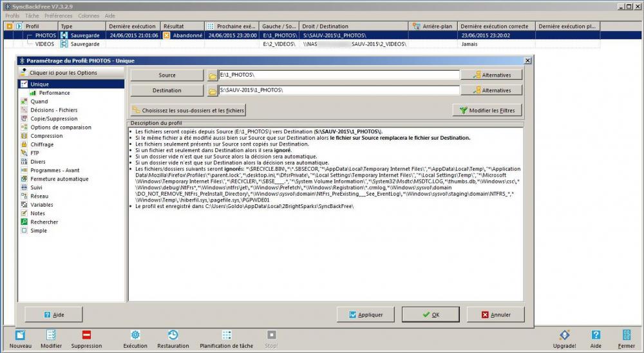Open Copie/Suppression settings
The height and width of the screenshot is (353, 644).
point(54,119)
